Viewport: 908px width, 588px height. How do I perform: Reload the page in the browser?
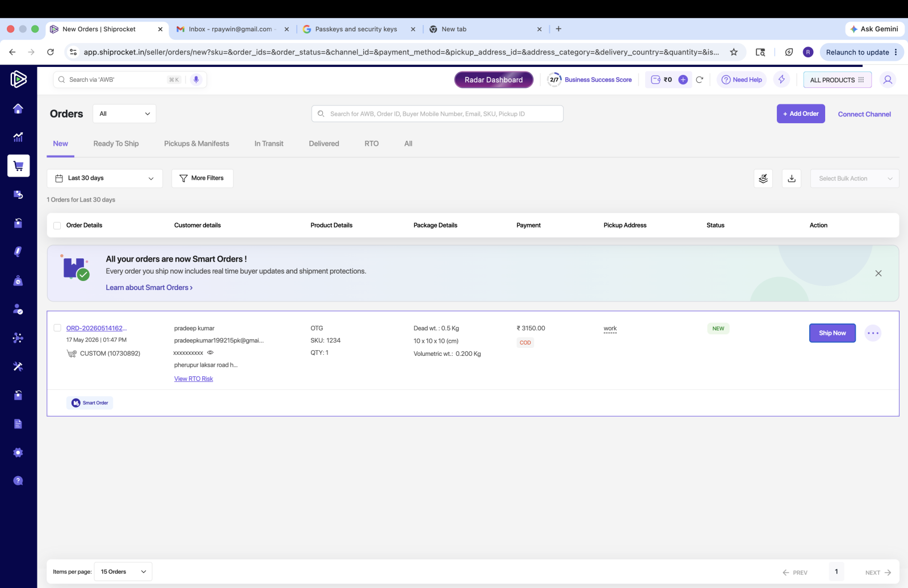click(x=51, y=52)
